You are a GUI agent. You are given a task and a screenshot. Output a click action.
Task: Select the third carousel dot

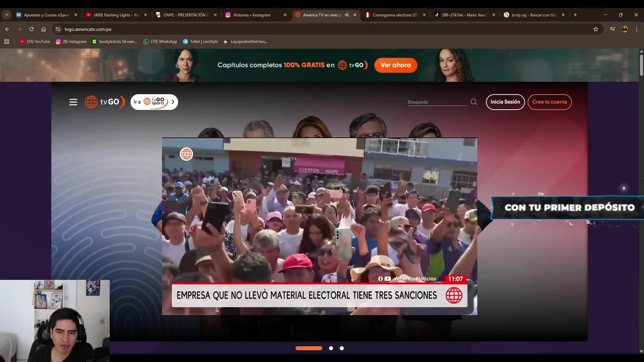click(342, 348)
